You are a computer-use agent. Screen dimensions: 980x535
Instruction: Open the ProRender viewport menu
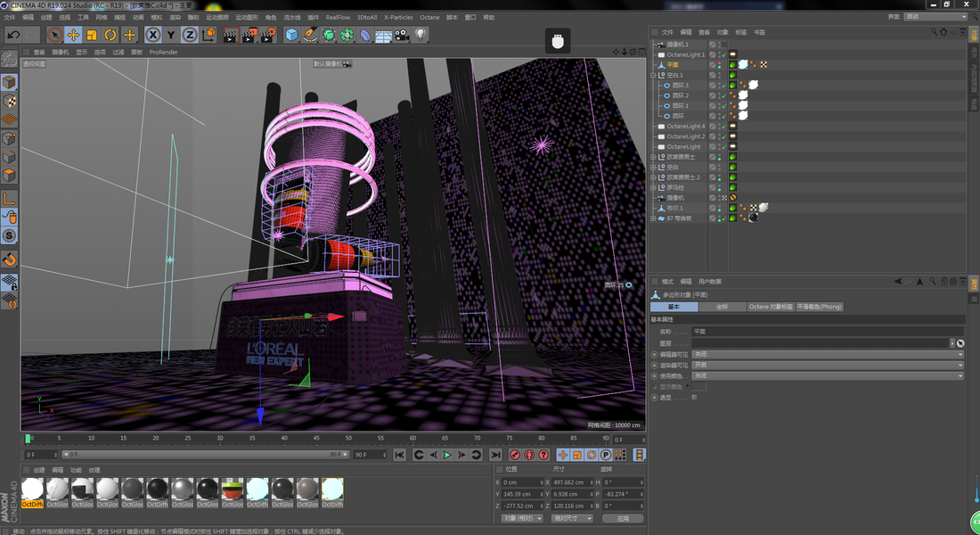163,53
